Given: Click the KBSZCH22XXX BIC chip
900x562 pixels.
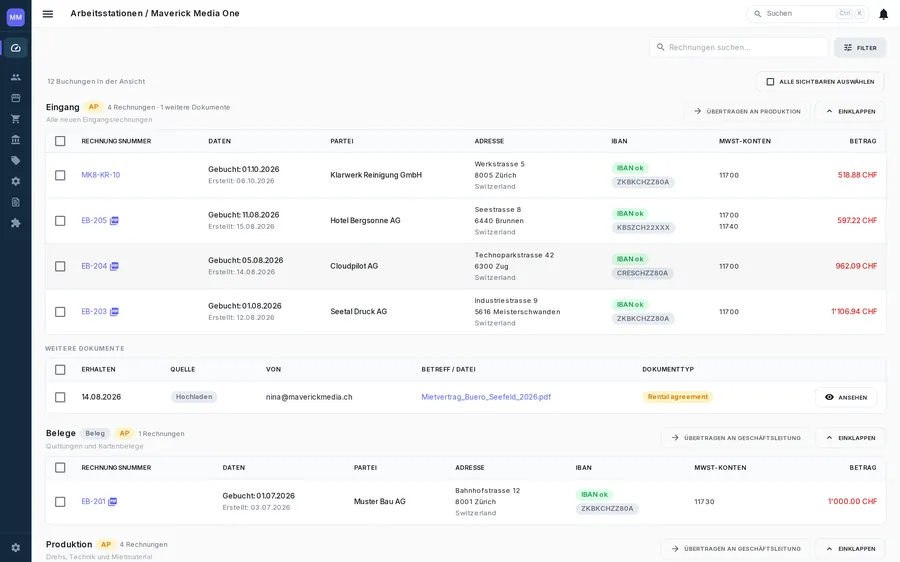Looking at the screenshot, I should (x=643, y=227).
